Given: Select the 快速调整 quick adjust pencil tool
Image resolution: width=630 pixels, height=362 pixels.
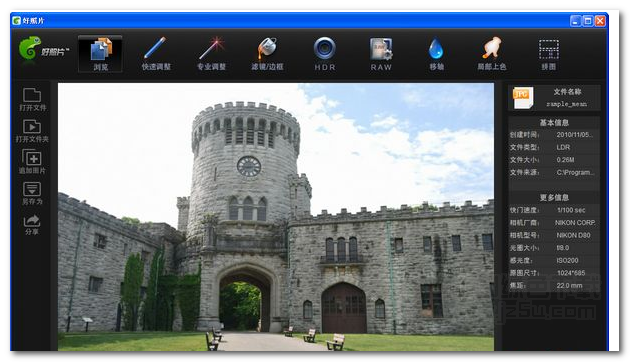Looking at the screenshot, I should (156, 54).
